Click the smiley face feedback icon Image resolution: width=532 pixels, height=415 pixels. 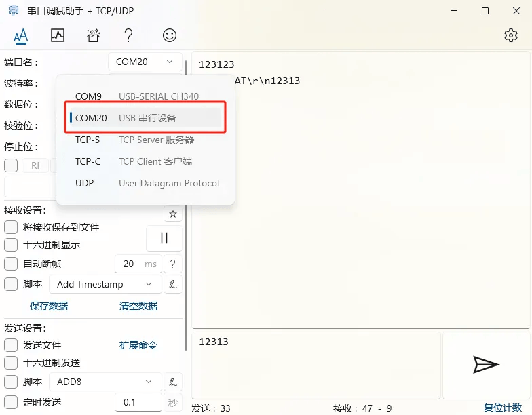click(170, 35)
